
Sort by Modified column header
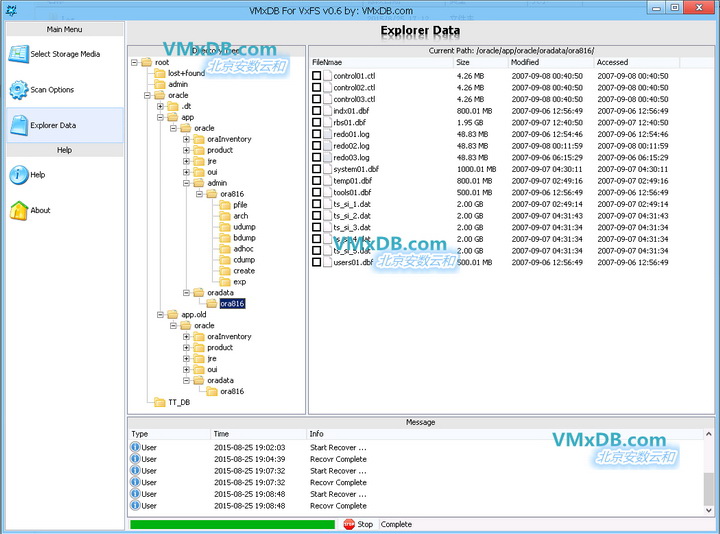(x=551, y=62)
